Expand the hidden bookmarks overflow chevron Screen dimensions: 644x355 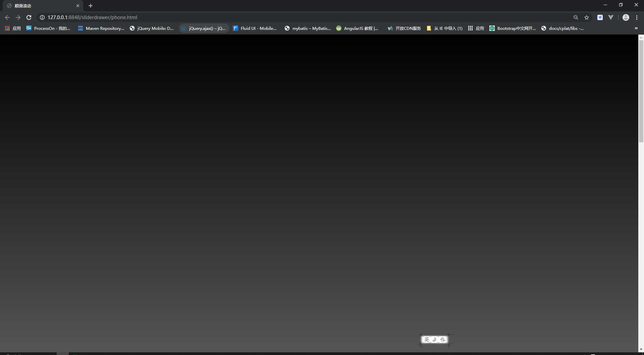pos(636,29)
